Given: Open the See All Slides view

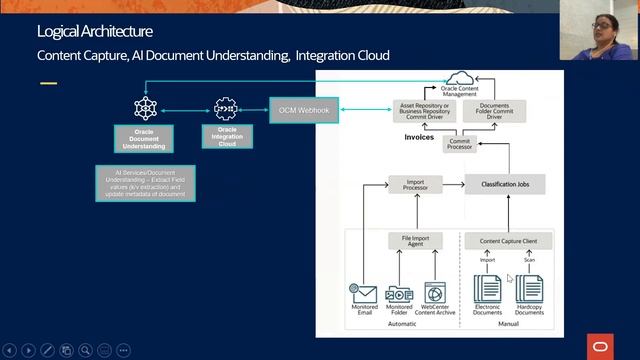Looking at the screenshot, I should (67, 350).
